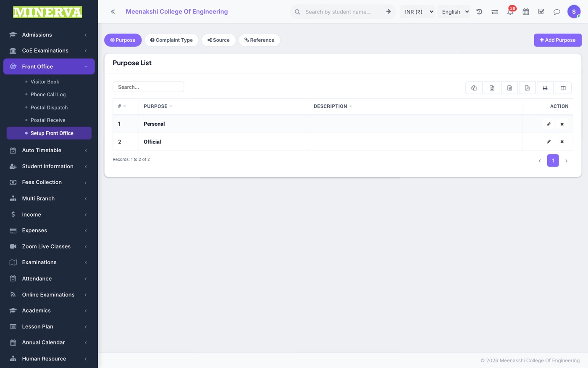Export the Purpose List as CSV
Image resolution: width=588 pixels, height=368 pixels.
pyautogui.click(x=509, y=88)
